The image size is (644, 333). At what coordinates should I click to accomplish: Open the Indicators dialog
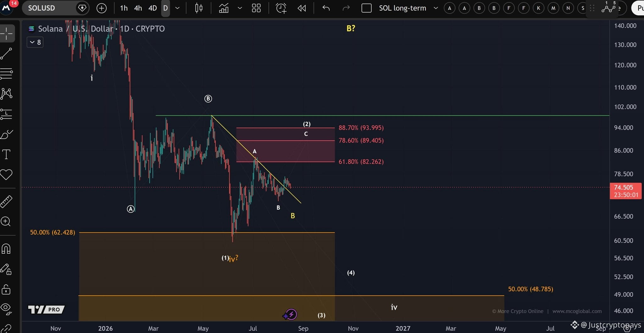[x=224, y=8]
